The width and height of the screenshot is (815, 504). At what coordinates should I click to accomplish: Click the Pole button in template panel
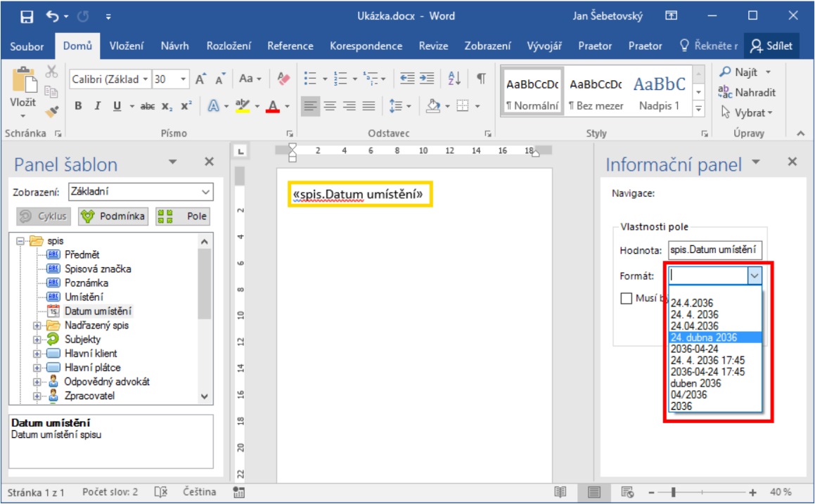coord(182,217)
